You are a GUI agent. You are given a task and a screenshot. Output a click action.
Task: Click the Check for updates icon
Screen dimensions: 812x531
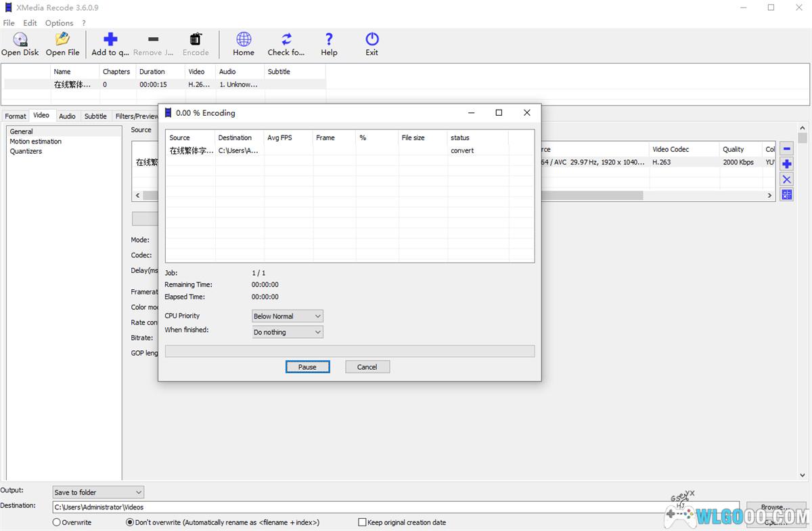click(x=286, y=40)
